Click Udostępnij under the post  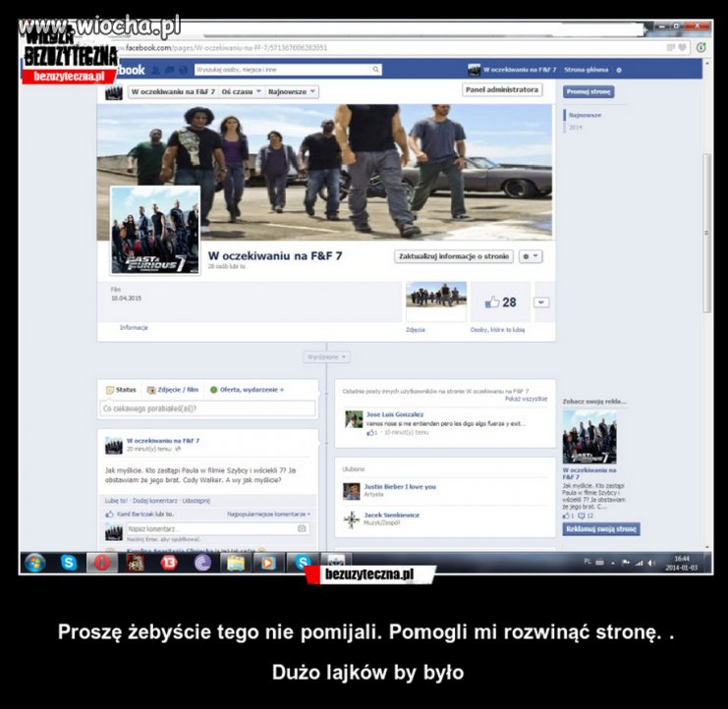196,501
